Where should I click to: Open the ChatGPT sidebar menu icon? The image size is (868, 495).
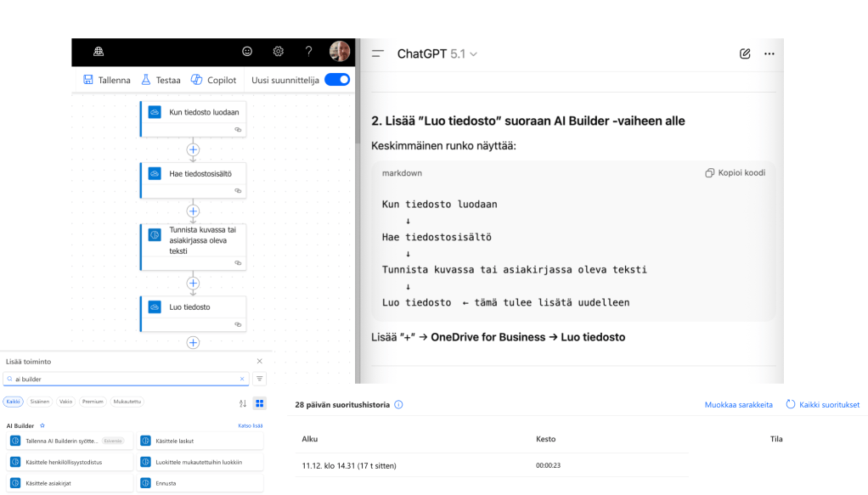pyautogui.click(x=378, y=53)
